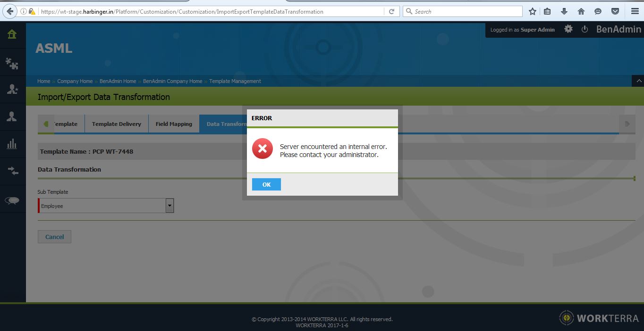Click the user with star sidebar icon
Viewport: 644px width, 331px height.
pyautogui.click(x=12, y=90)
